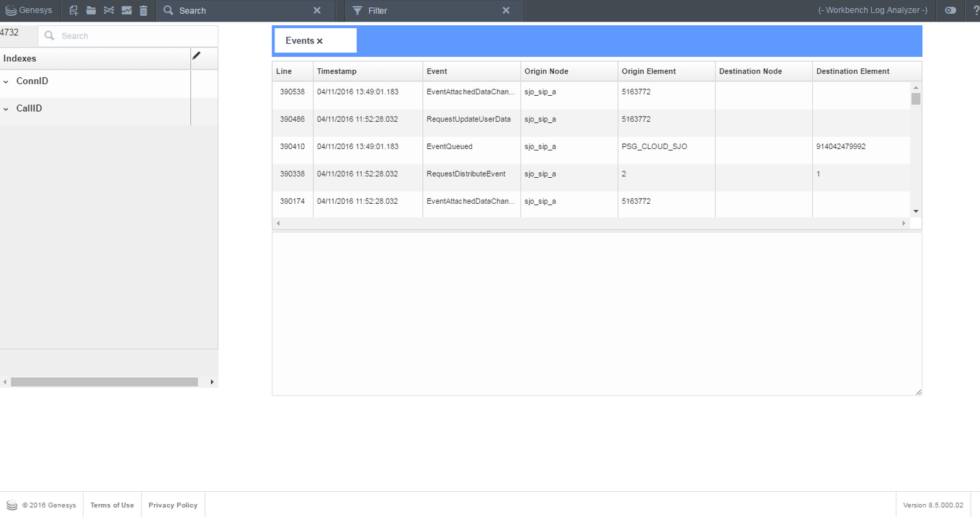Screen dimensions: 980x517
Task: Click the add log file icon
Action: 73,10
